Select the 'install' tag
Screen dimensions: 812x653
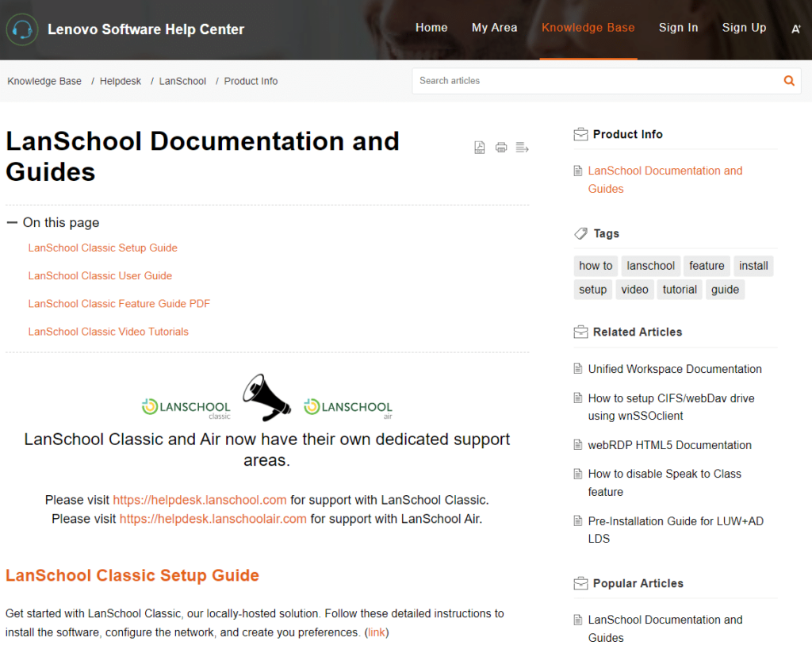(x=753, y=266)
